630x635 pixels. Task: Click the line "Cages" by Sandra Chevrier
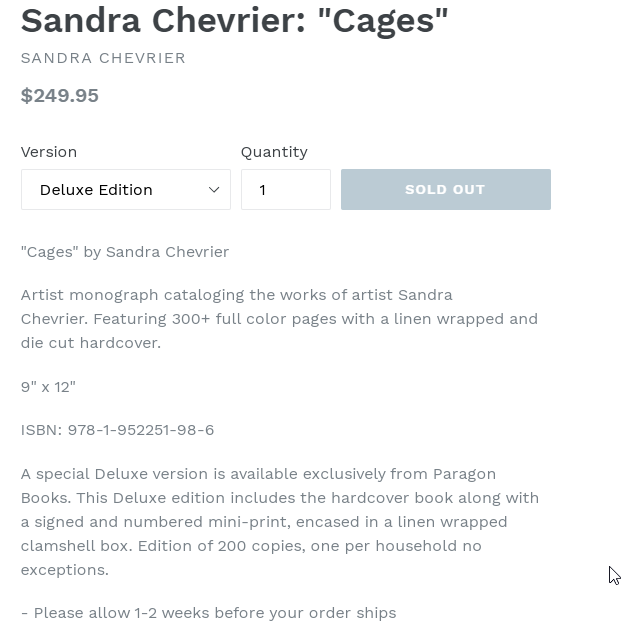(x=125, y=252)
